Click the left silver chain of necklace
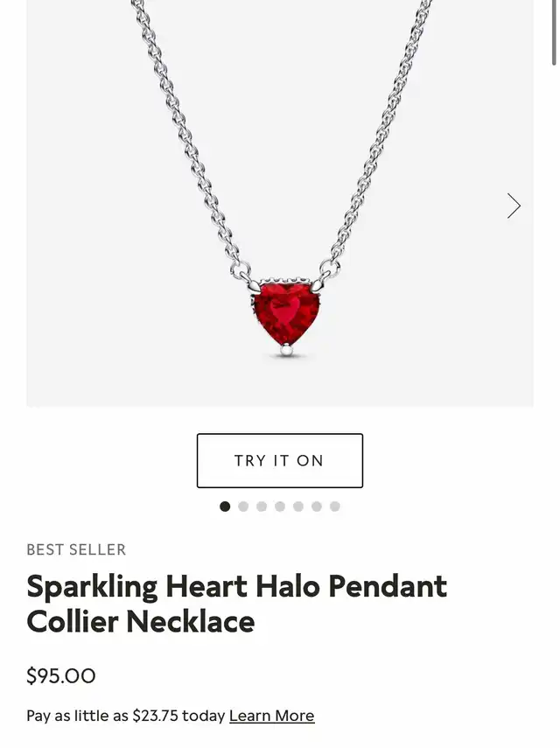 pyautogui.click(x=186, y=134)
